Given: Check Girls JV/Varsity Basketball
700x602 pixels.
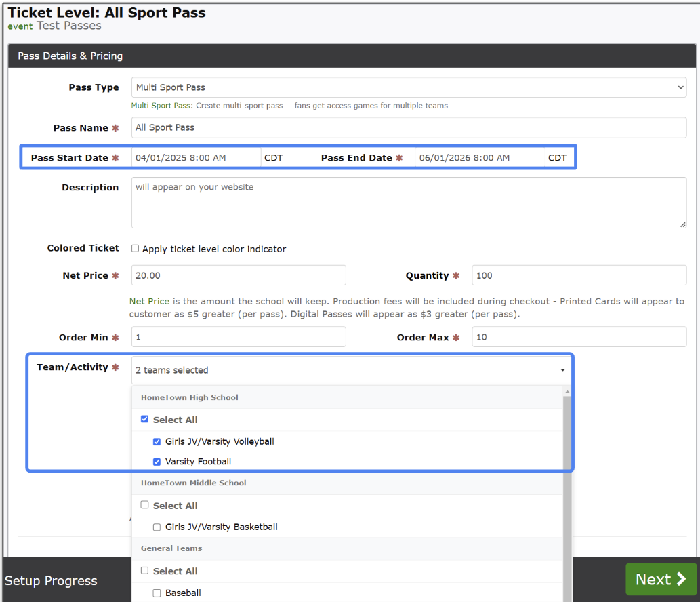Looking at the screenshot, I should (x=157, y=527).
